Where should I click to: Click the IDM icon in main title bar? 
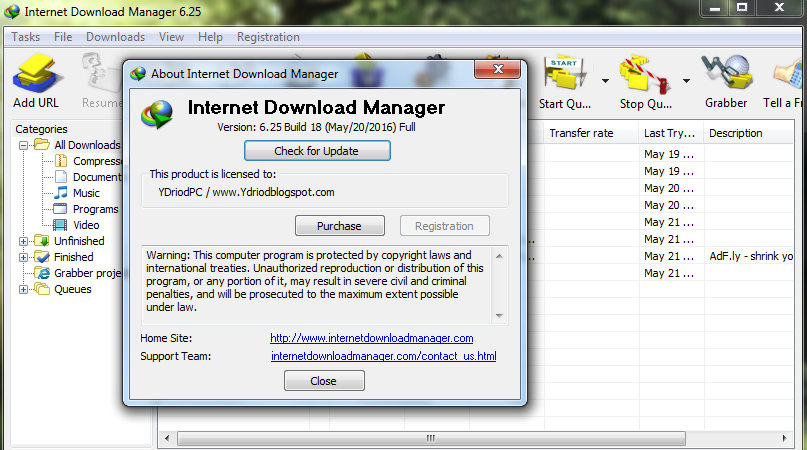coord(11,11)
